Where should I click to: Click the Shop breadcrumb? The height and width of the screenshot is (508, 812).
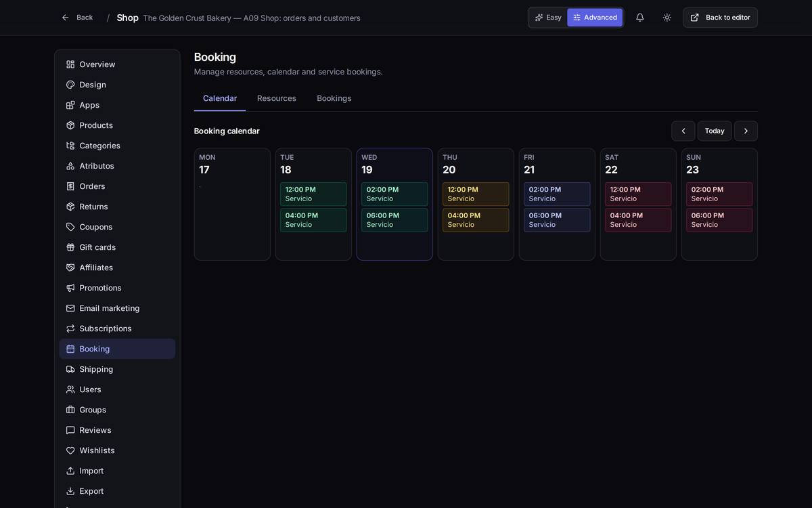pyautogui.click(x=127, y=18)
